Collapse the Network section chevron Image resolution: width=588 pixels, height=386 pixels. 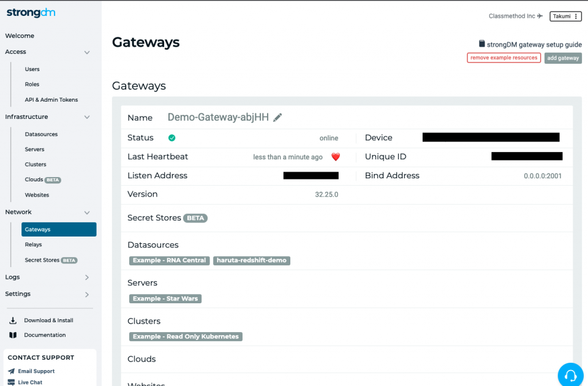(x=87, y=213)
